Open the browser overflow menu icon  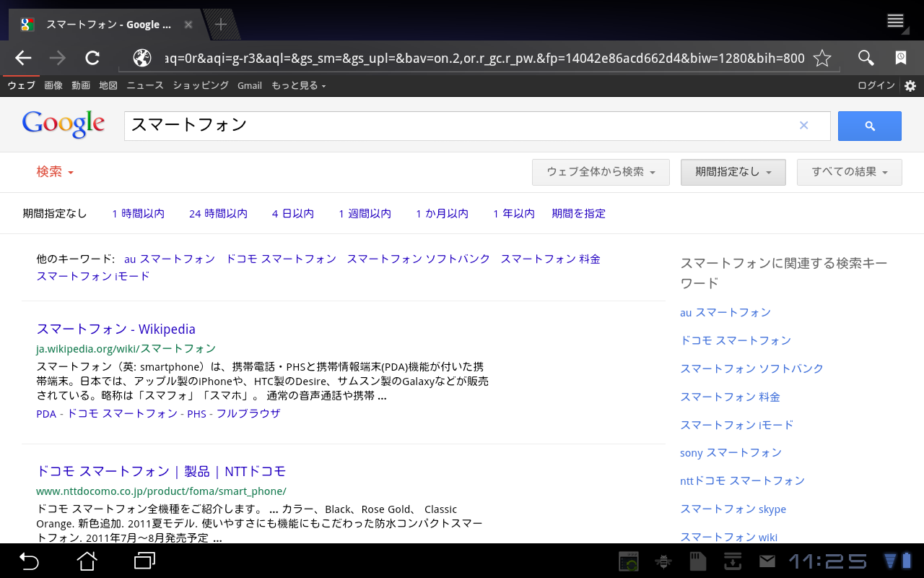(896, 20)
